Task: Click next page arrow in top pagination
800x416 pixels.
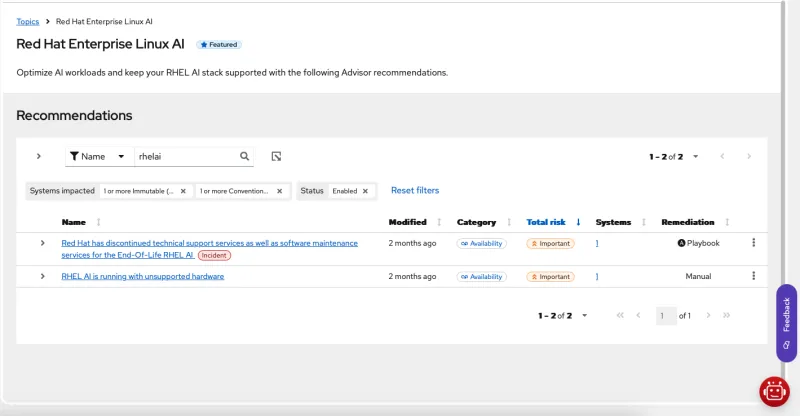Action: [x=748, y=156]
